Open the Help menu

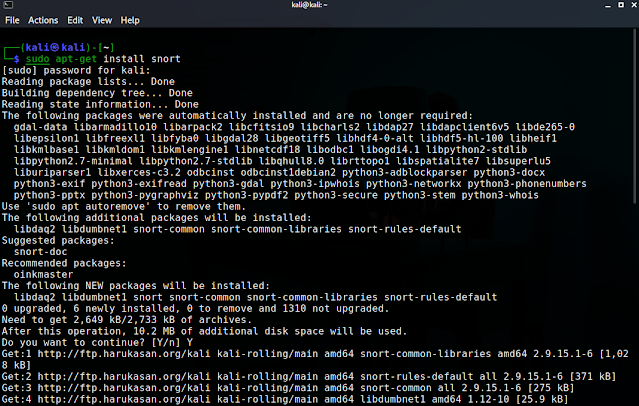pyautogui.click(x=130, y=20)
